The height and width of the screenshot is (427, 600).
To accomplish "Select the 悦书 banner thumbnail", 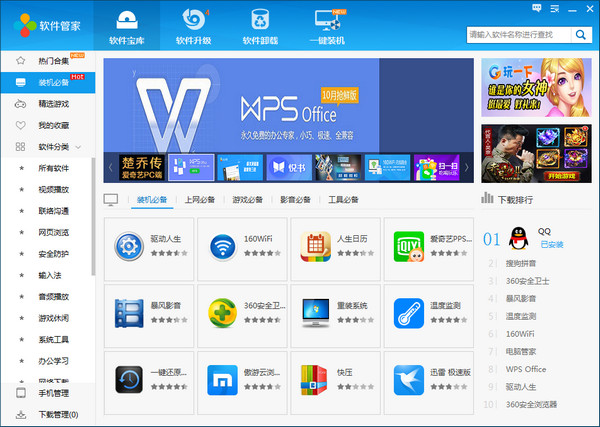I will pos(289,167).
